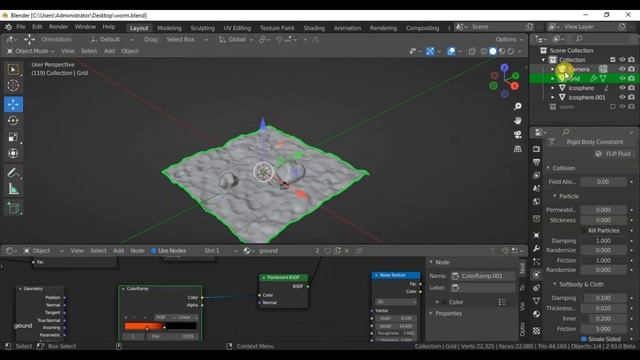Switch to the Shading workspace tab
640x360 pixels.
pyautogui.click(x=314, y=28)
